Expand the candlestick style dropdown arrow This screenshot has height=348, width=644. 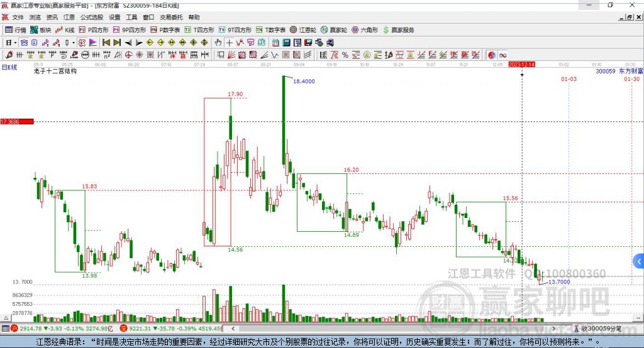tap(73, 43)
